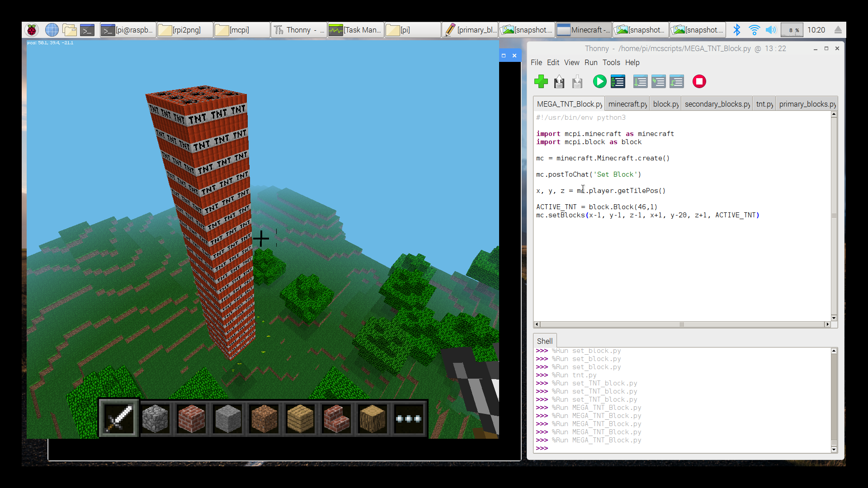
Task: Open inventory with three-dots hotbar slot
Action: pos(408,418)
